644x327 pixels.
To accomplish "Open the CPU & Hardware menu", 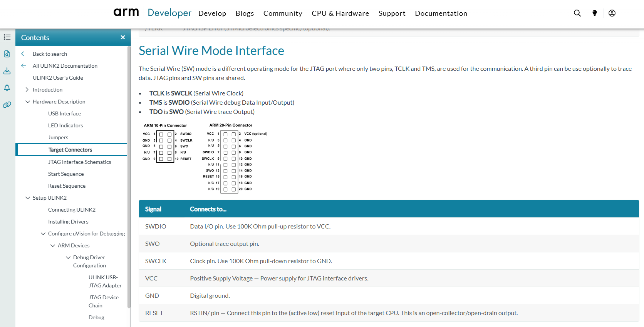I will tap(340, 13).
